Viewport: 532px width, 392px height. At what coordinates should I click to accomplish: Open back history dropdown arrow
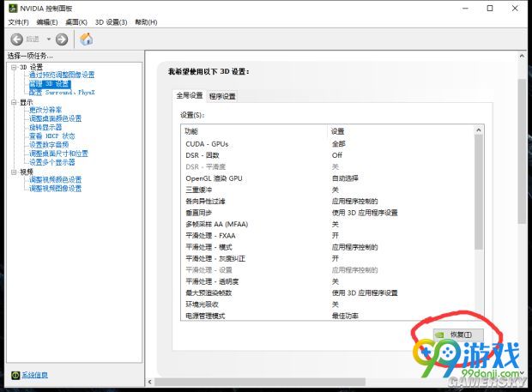tap(49, 39)
